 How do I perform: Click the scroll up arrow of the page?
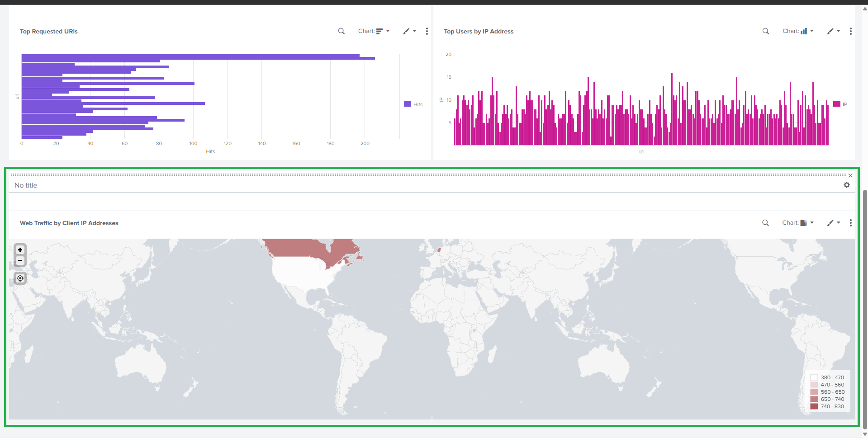point(865,9)
